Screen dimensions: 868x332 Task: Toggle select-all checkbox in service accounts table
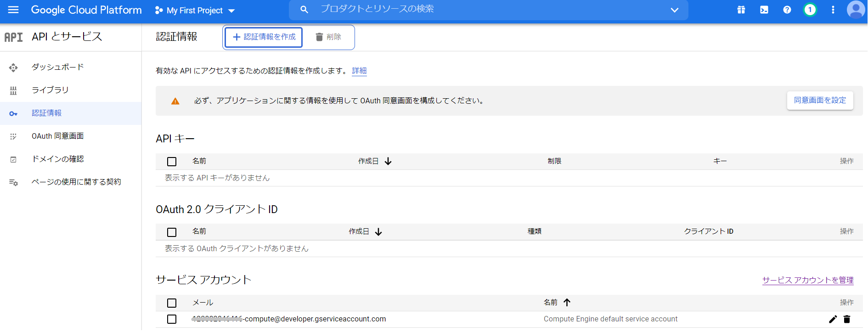pyautogui.click(x=172, y=303)
